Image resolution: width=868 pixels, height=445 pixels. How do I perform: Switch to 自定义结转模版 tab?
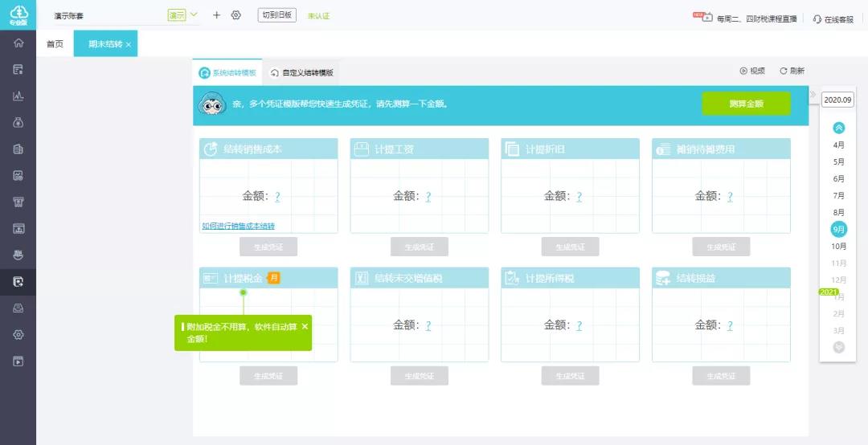301,73
